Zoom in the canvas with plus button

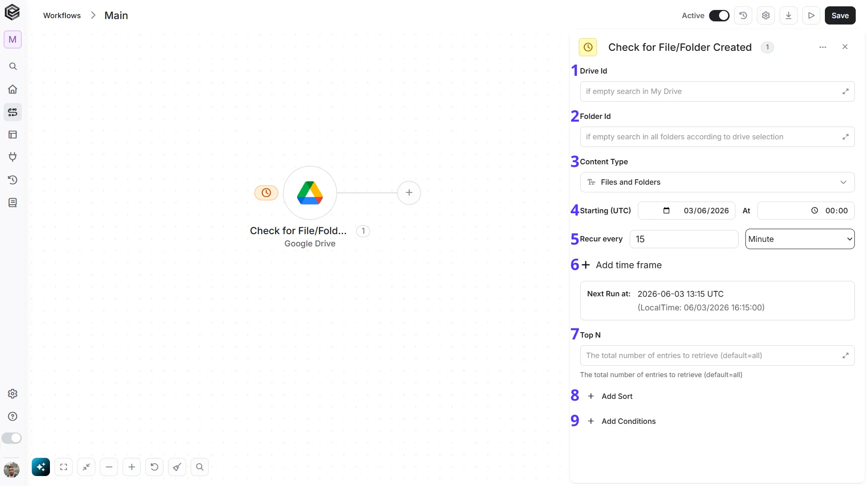point(132,467)
